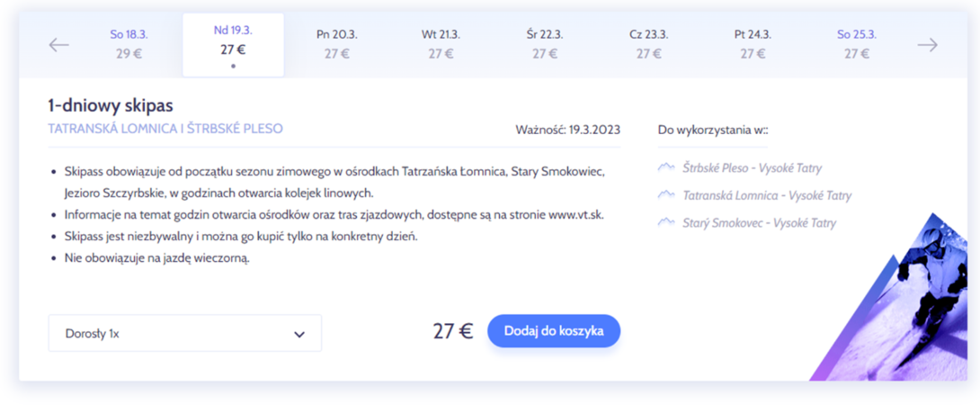
Task: Open Tatranská Lomnica - Vysoké Tatry resort
Action: [767, 196]
